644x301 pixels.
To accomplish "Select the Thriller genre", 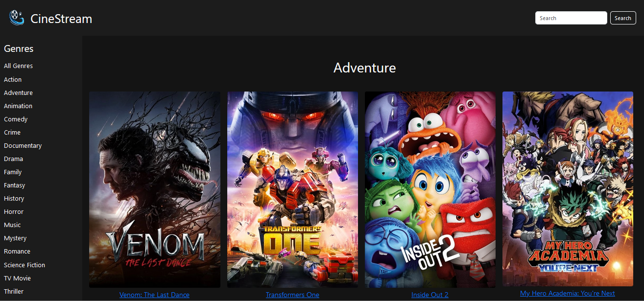I will pos(14,291).
